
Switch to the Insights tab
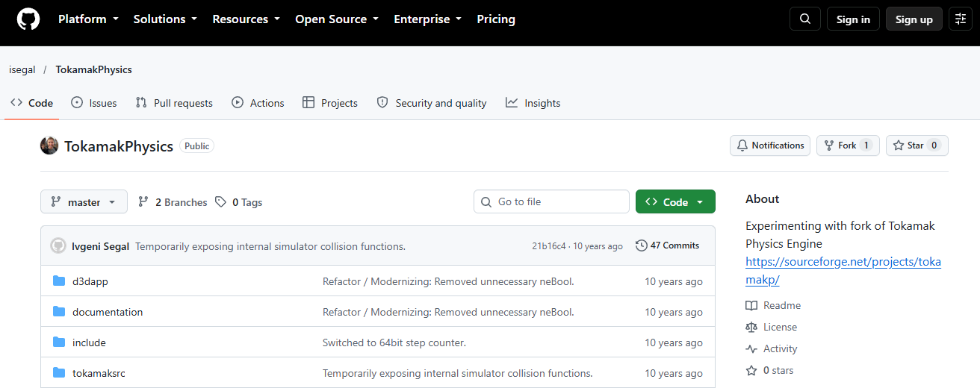point(533,103)
